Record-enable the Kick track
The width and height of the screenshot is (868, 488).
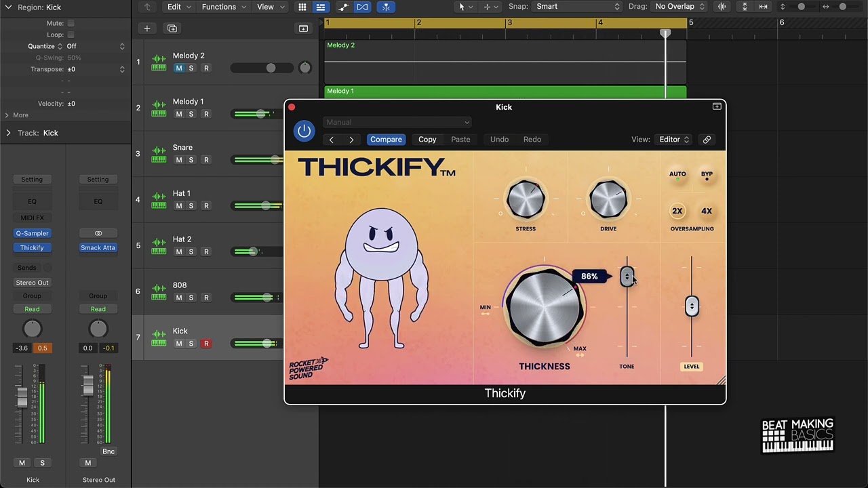tap(206, 344)
